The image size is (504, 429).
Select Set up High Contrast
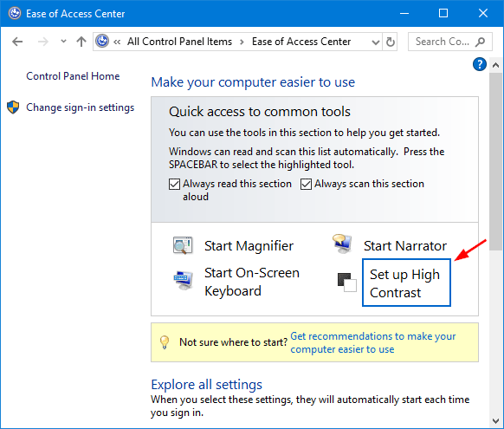pyautogui.click(x=406, y=283)
